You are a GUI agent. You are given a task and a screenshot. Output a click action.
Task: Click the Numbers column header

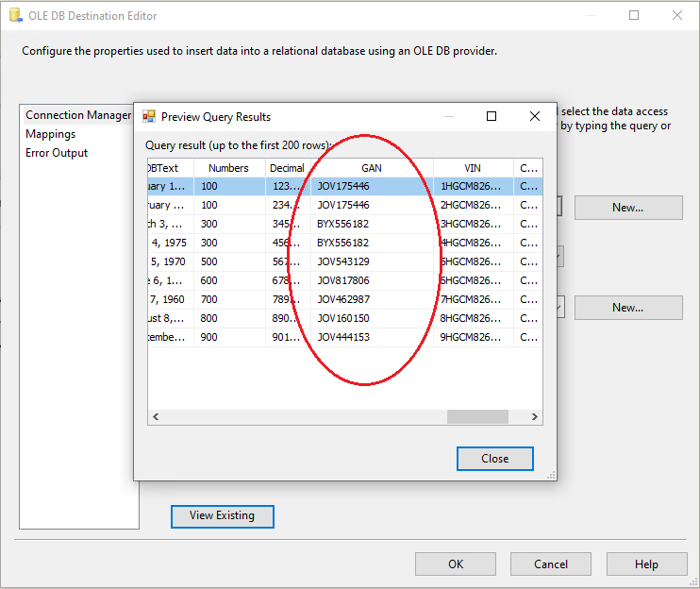click(x=228, y=168)
